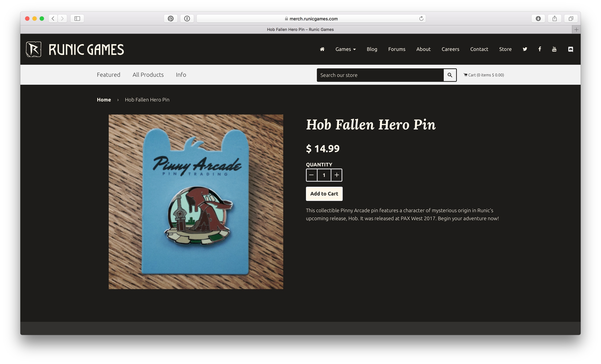Toggle the Safari sidebar button
This screenshot has width=601, height=364.
point(77,19)
